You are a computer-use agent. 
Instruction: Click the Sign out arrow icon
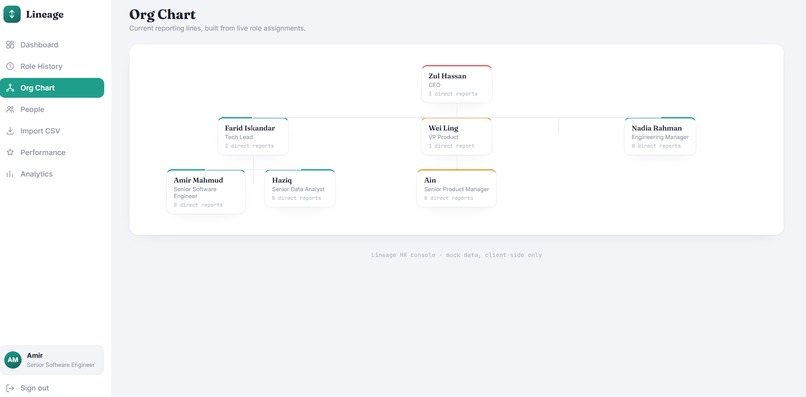click(10, 388)
